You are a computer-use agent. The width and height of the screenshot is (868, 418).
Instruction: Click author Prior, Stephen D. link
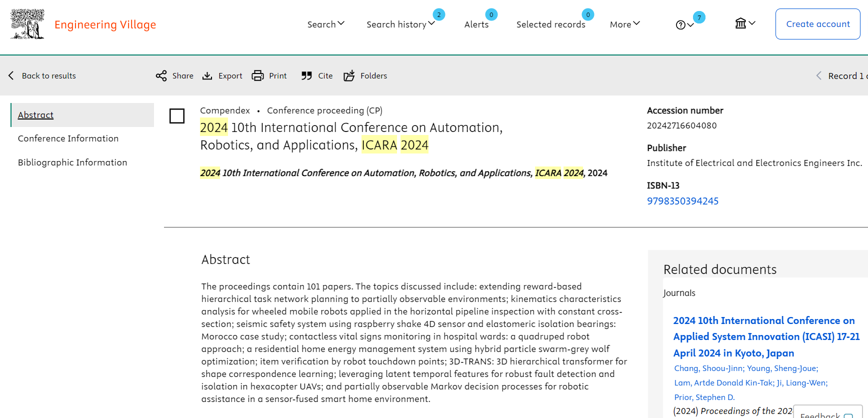(x=704, y=397)
